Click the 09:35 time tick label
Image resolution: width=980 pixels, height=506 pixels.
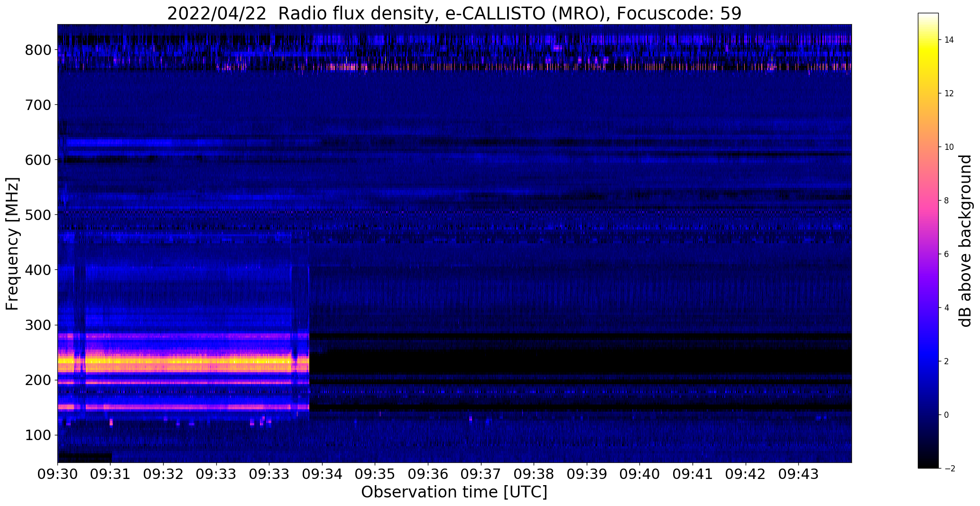point(375,475)
